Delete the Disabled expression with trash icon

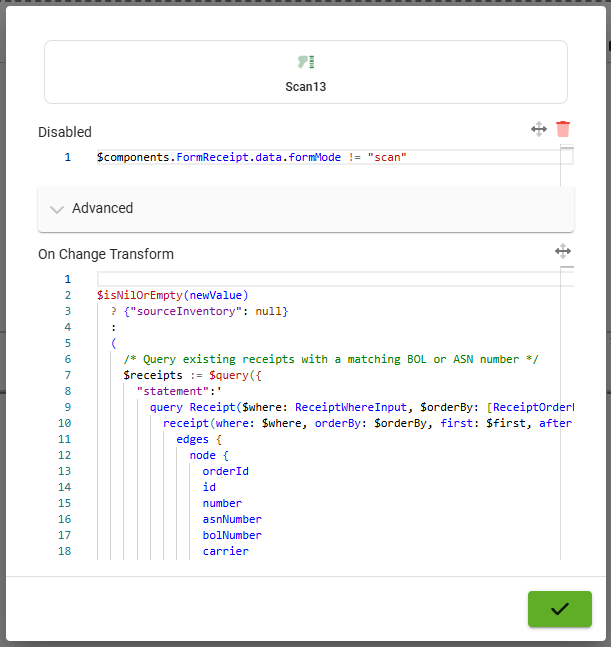[x=563, y=129]
